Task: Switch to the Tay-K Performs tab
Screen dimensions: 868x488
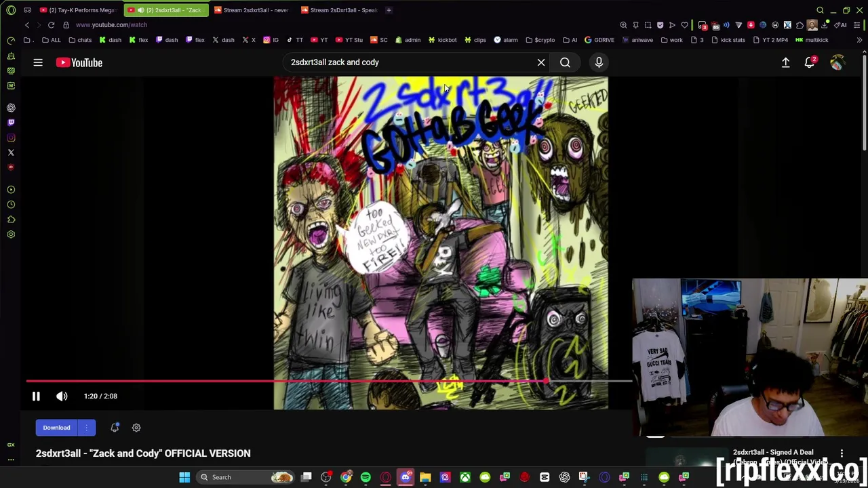Action: (79, 10)
